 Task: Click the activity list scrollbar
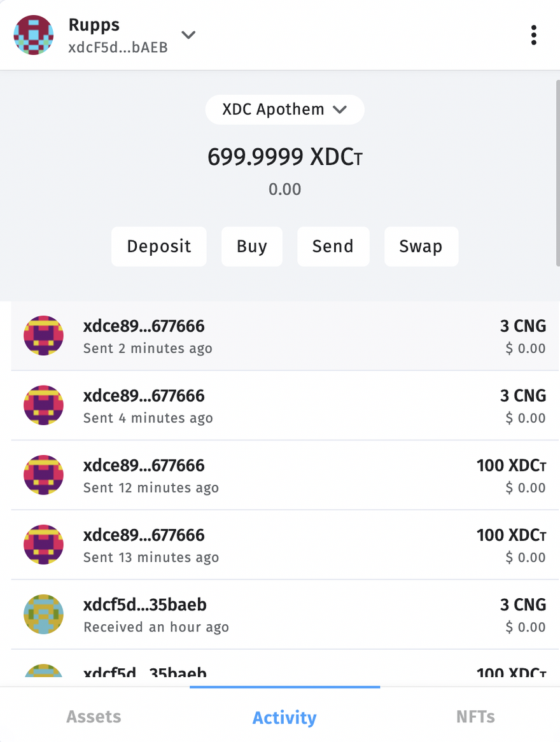click(557, 172)
